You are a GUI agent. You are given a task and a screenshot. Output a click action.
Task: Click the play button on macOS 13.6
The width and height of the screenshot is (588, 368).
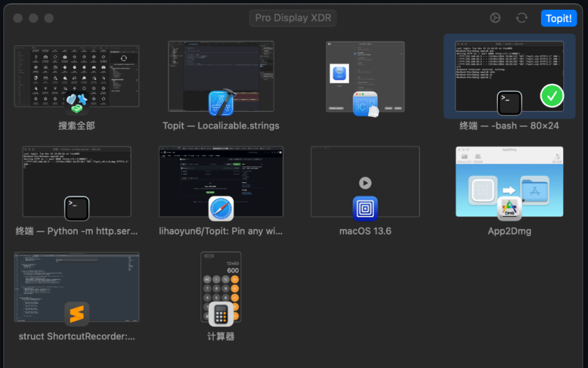(365, 183)
